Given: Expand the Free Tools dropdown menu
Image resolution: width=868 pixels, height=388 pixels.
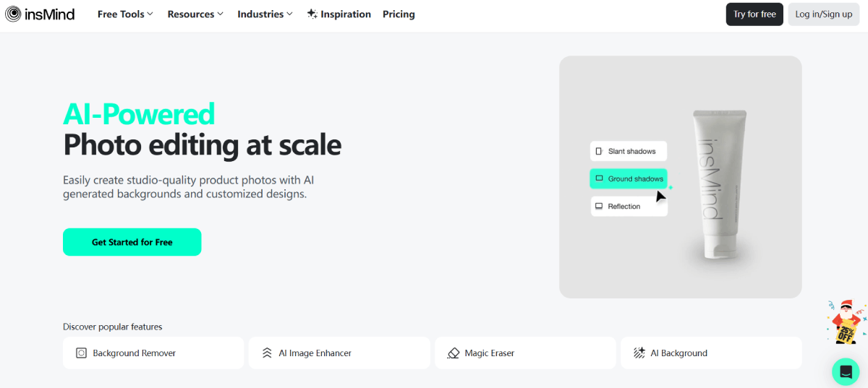Looking at the screenshot, I should [125, 14].
